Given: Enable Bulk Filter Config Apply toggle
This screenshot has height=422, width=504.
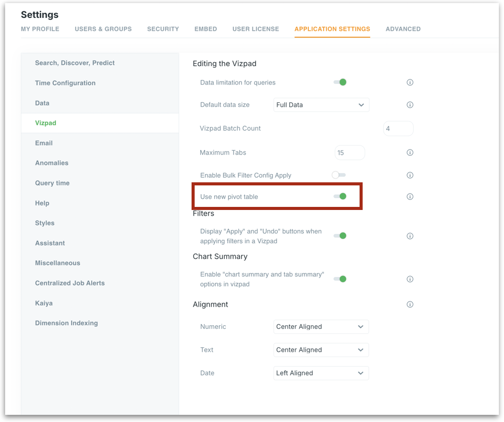Looking at the screenshot, I should [339, 175].
